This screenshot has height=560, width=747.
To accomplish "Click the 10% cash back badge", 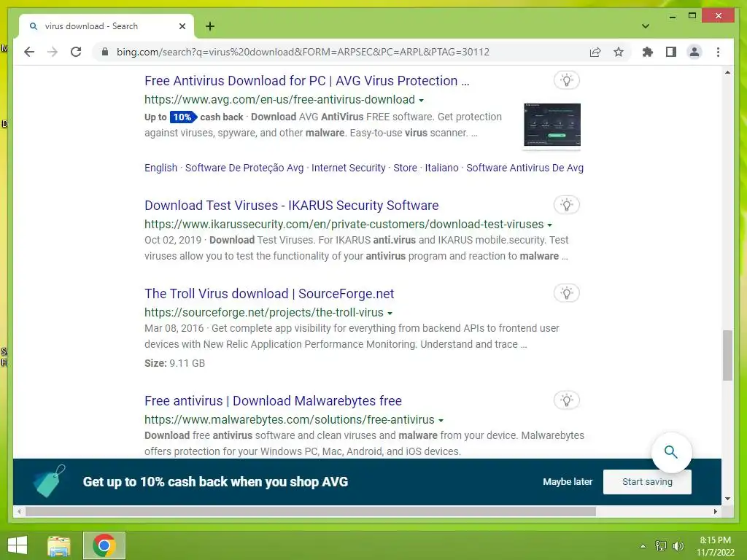I will pos(183,117).
